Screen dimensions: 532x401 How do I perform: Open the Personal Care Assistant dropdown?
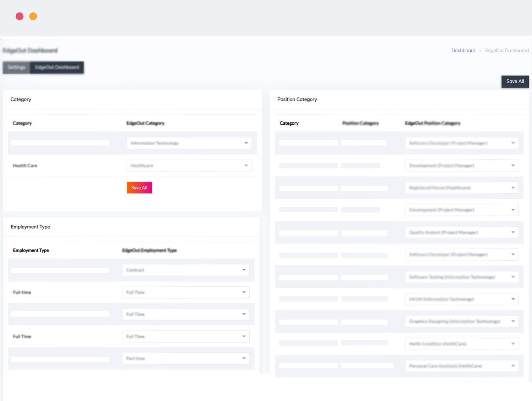[462, 366]
